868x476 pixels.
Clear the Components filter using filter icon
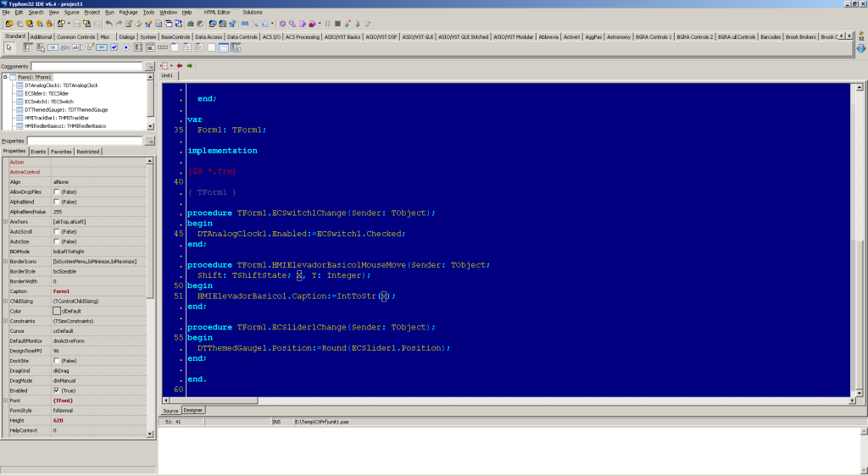pyautogui.click(x=150, y=66)
